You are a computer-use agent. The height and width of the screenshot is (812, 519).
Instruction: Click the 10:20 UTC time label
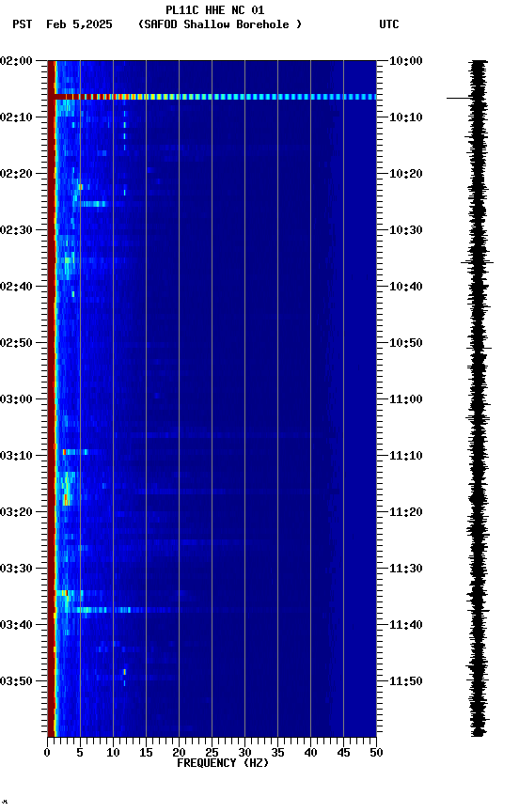406,174
